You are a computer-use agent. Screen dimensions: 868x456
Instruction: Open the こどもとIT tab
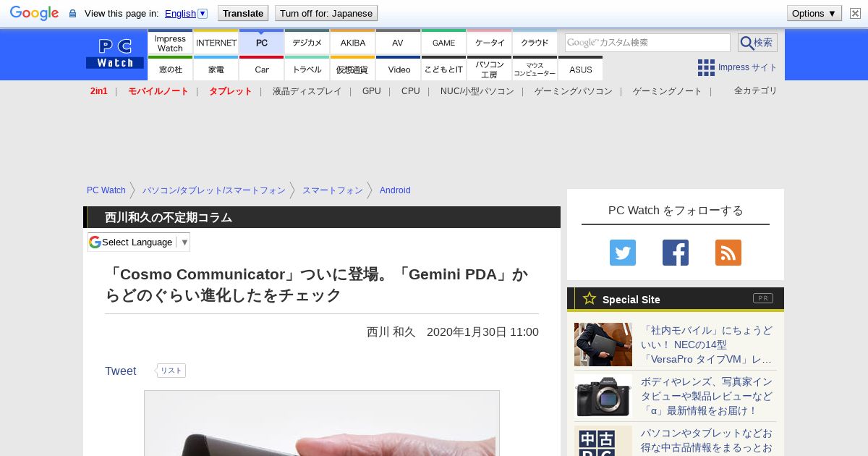[x=444, y=69]
